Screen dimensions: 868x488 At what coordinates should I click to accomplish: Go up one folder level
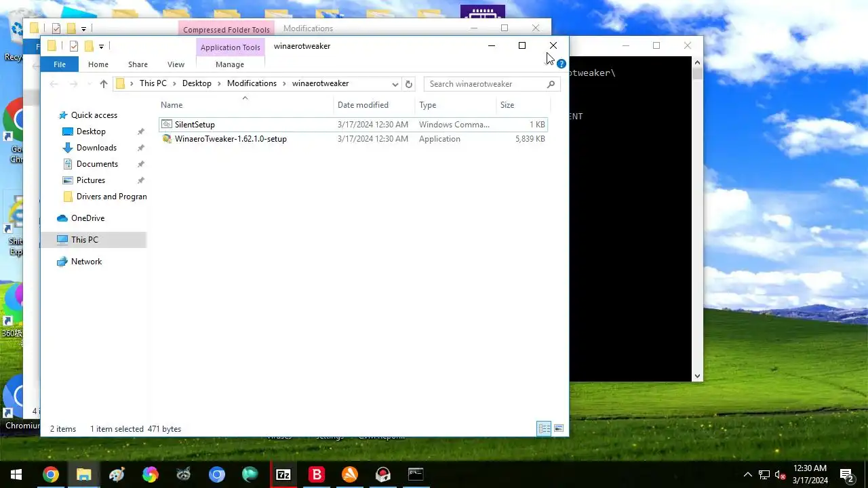tap(103, 84)
